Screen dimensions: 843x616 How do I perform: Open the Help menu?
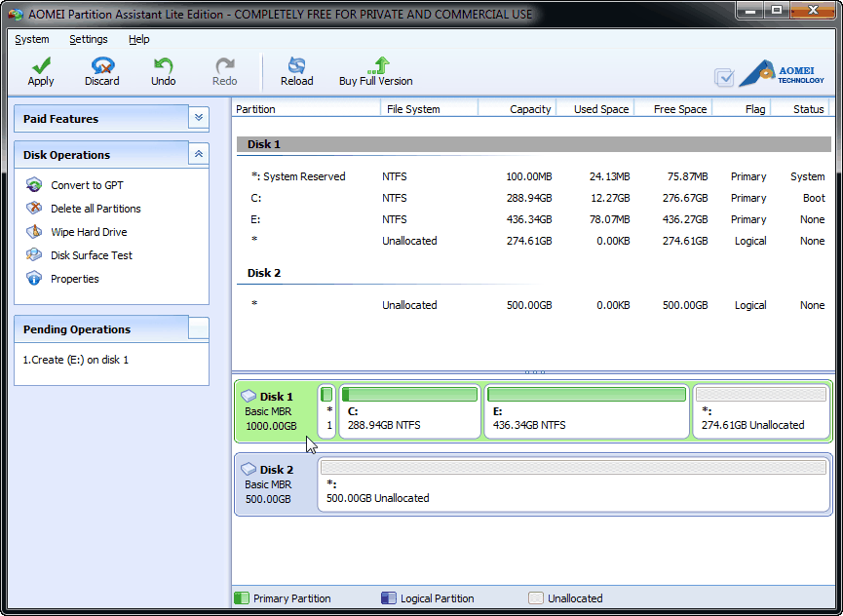pos(138,39)
